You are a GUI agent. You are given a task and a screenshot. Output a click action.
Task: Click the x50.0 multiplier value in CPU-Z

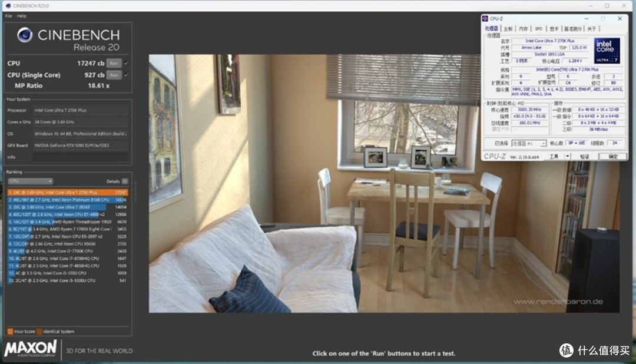coord(529,116)
